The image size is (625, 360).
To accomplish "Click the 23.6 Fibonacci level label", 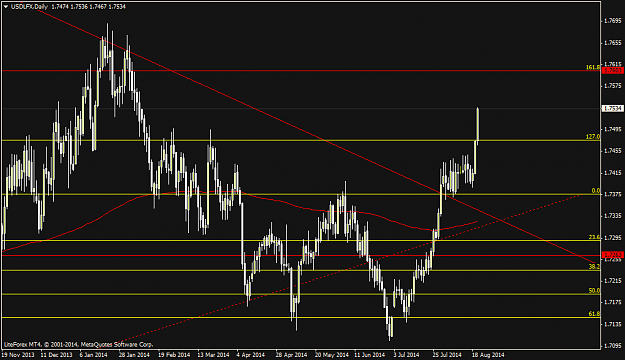I will coord(594,237).
